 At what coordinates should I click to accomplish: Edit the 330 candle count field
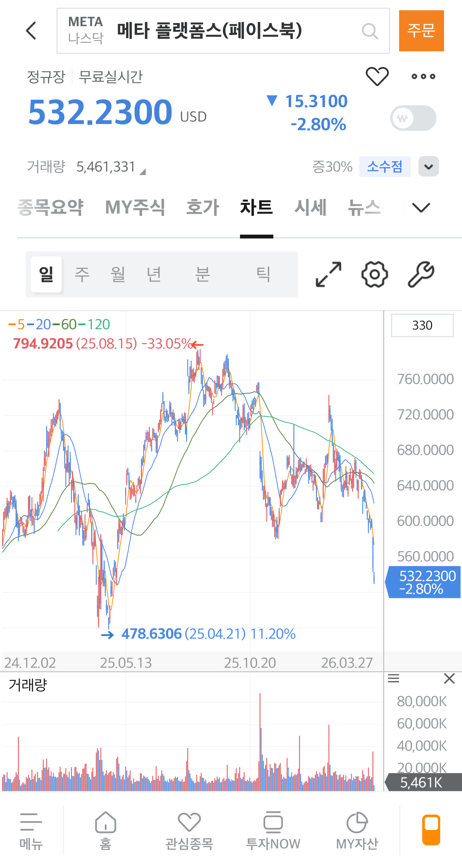(422, 326)
